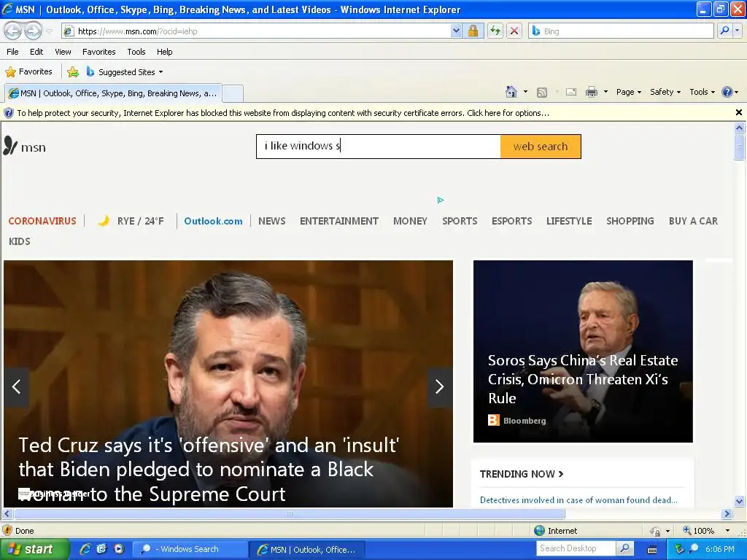This screenshot has height=560, width=747.
Task: Click the moon weather icon
Action: point(104,221)
